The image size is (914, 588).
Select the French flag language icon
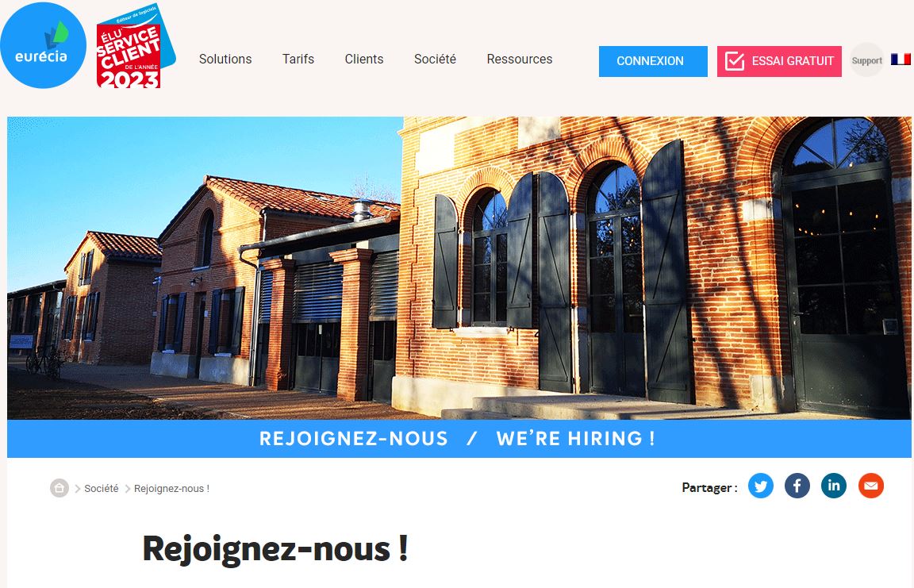tap(901, 60)
